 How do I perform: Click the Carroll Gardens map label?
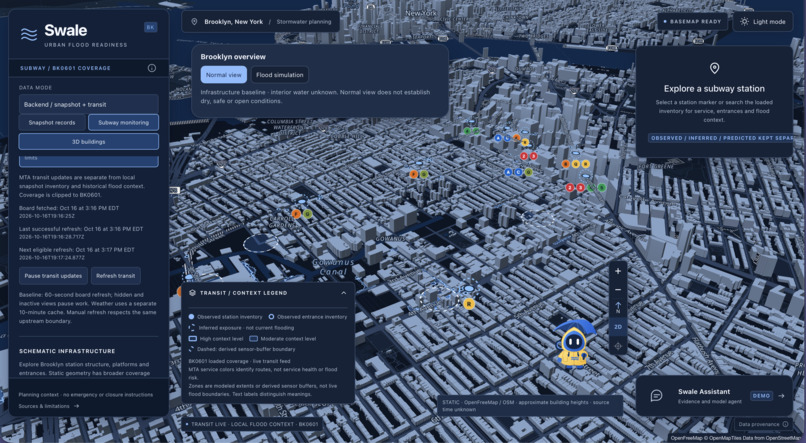pos(282,222)
